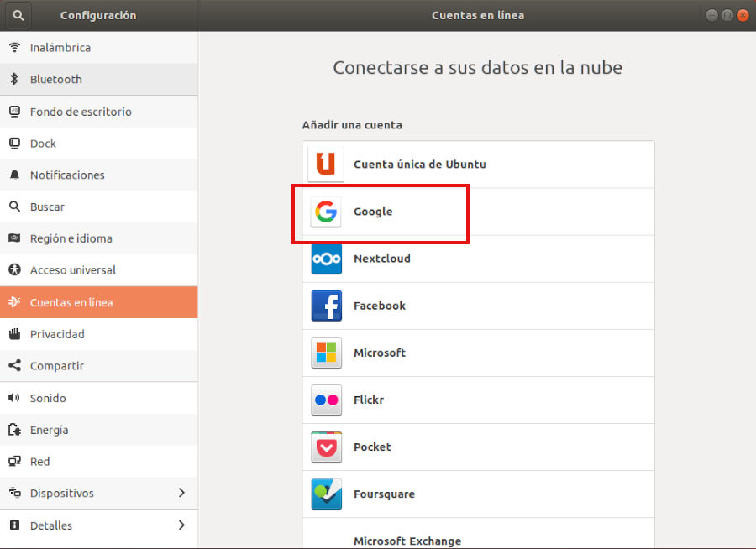Add a Foursquare account
This screenshot has height=549, width=756.
click(478, 494)
